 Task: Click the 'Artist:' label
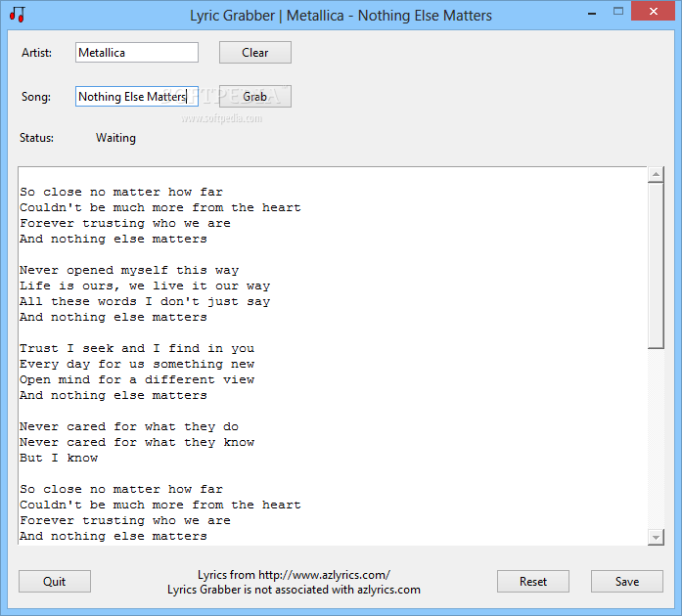tap(36, 53)
